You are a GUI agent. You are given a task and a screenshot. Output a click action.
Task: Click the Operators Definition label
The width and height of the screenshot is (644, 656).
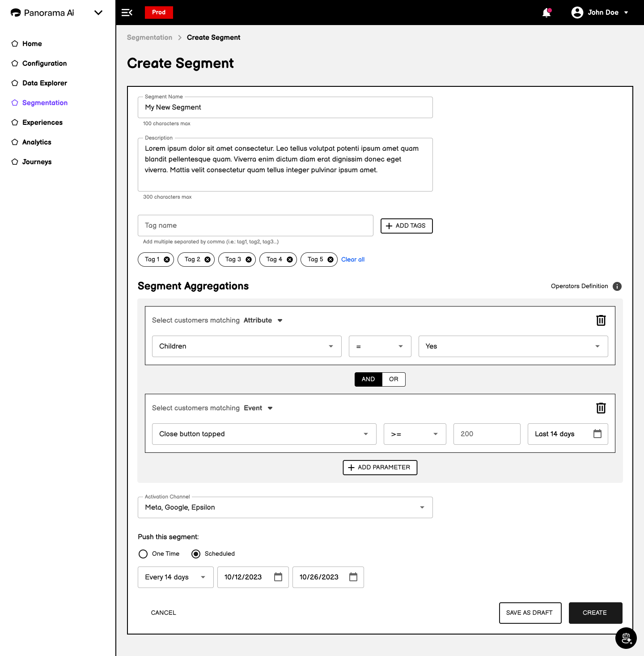pyautogui.click(x=580, y=286)
